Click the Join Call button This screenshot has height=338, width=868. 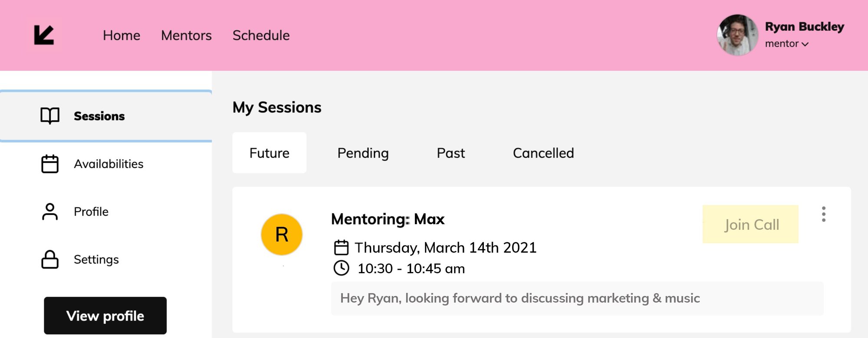tap(750, 224)
